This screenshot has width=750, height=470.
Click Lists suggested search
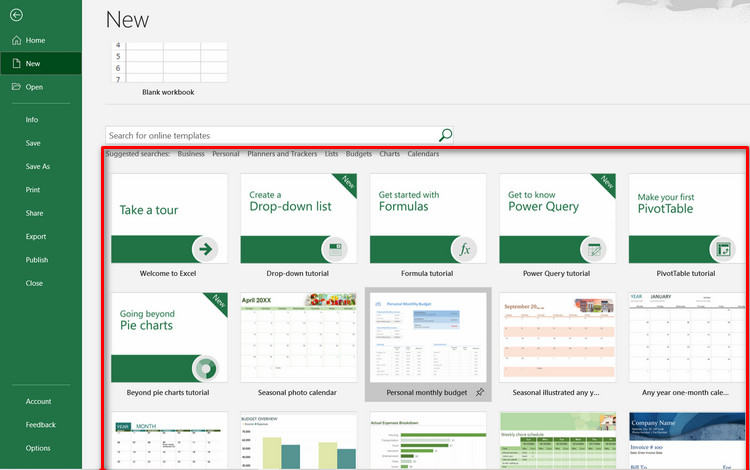(331, 154)
